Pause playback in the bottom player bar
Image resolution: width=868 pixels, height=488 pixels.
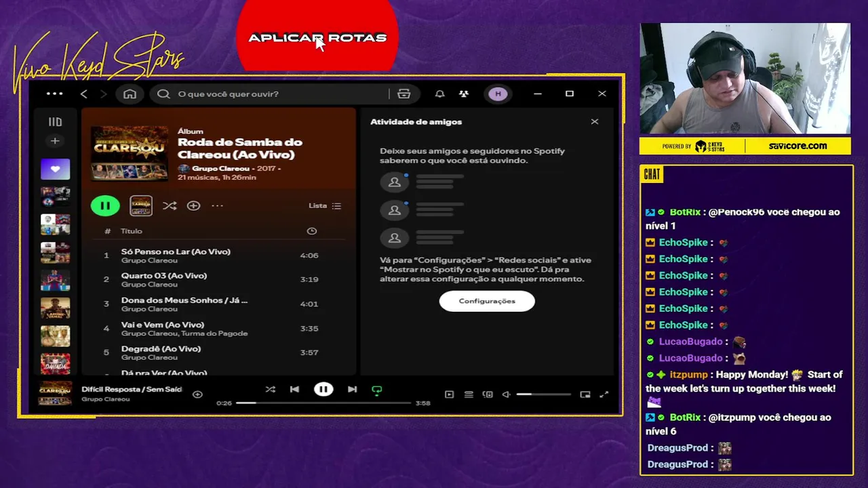323,389
